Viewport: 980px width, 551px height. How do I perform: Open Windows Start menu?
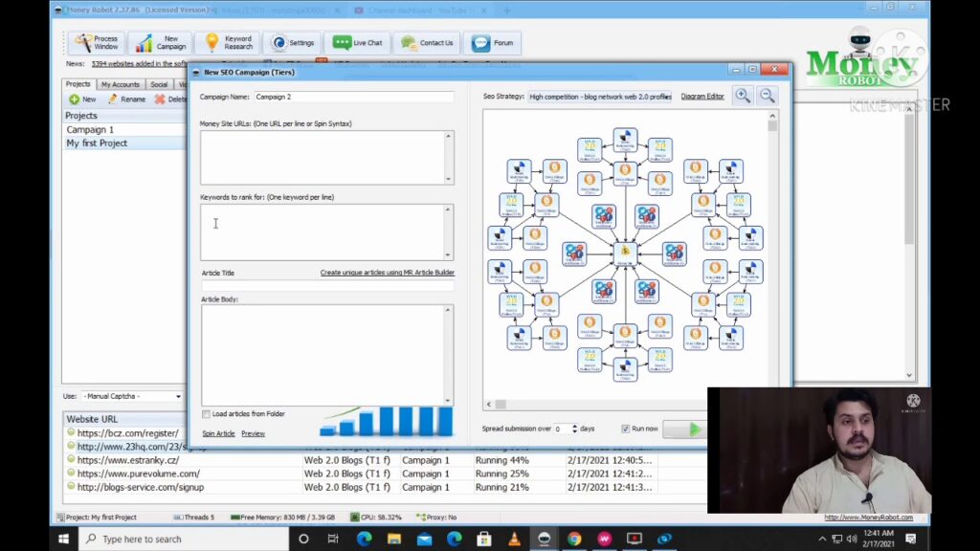tap(63, 539)
